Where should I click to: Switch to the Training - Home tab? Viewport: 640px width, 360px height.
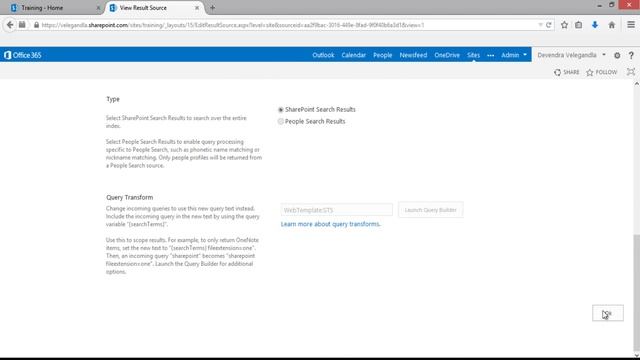click(x=53, y=8)
